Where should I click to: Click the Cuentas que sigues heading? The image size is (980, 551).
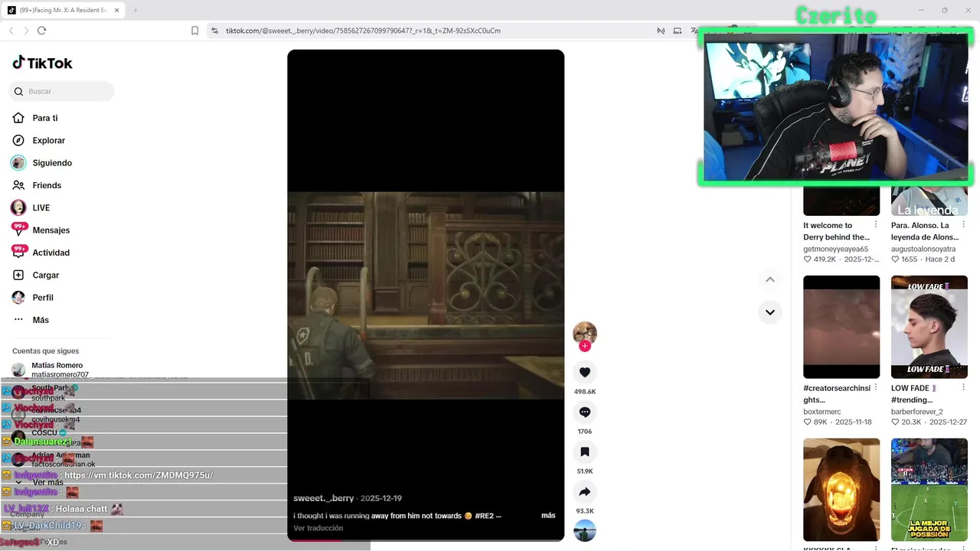(46, 351)
